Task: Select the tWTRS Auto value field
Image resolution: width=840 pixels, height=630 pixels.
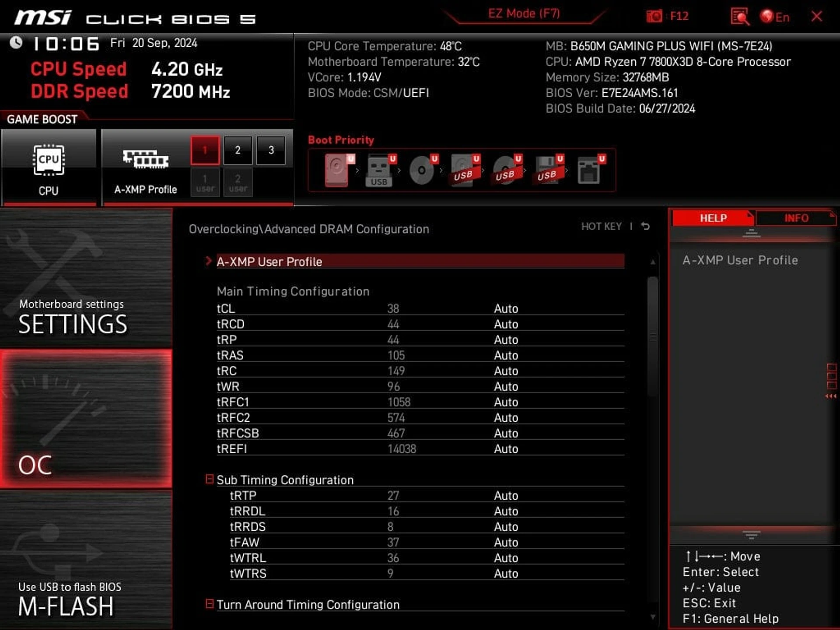Action: 506,574
